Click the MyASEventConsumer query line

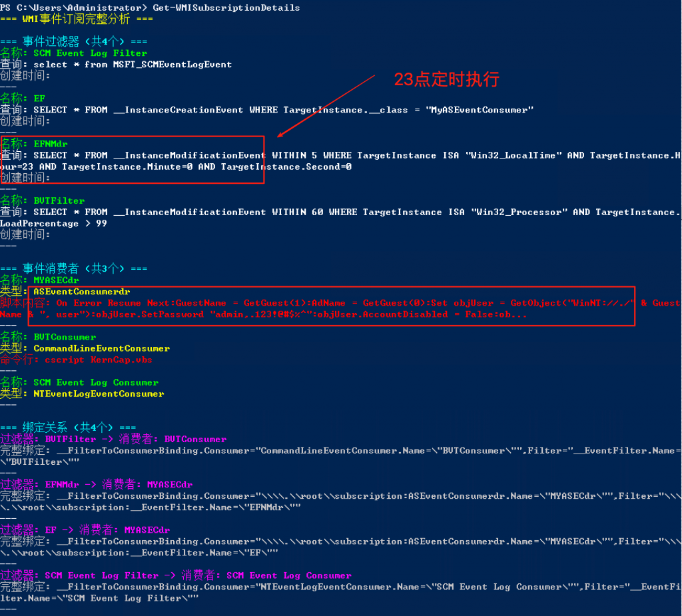click(x=283, y=110)
